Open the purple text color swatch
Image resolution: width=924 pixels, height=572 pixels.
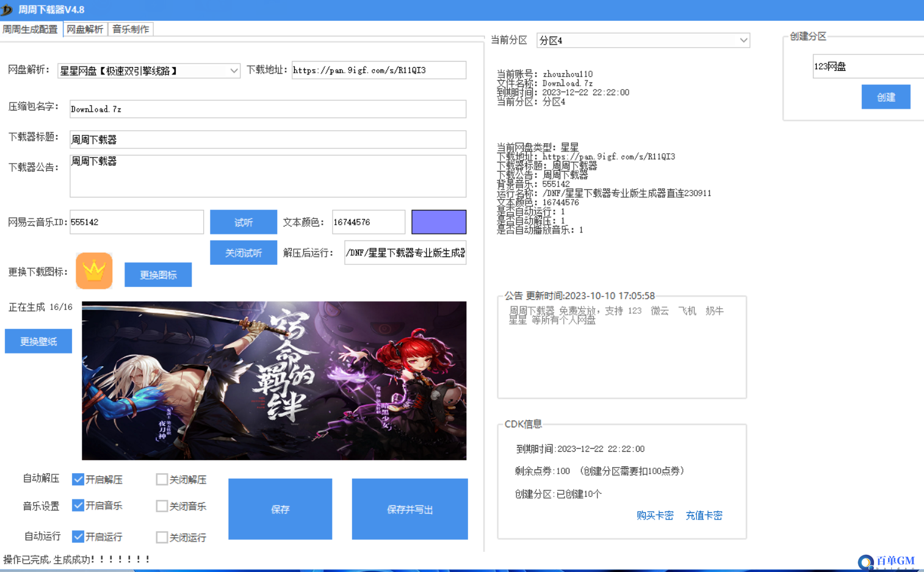(x=439, y=222)
